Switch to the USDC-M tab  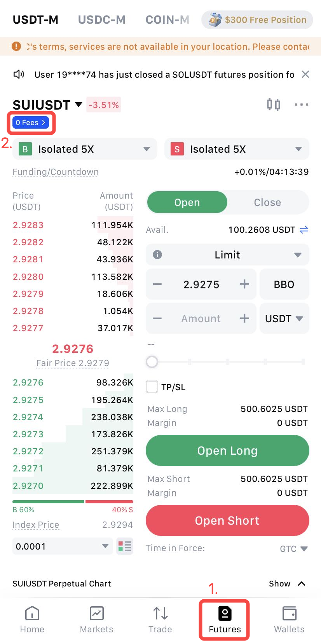click(x=102, y=19)
